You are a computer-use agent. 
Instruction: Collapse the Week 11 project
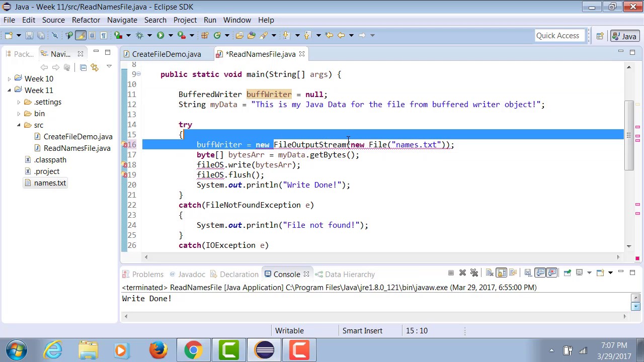[9, 90]
